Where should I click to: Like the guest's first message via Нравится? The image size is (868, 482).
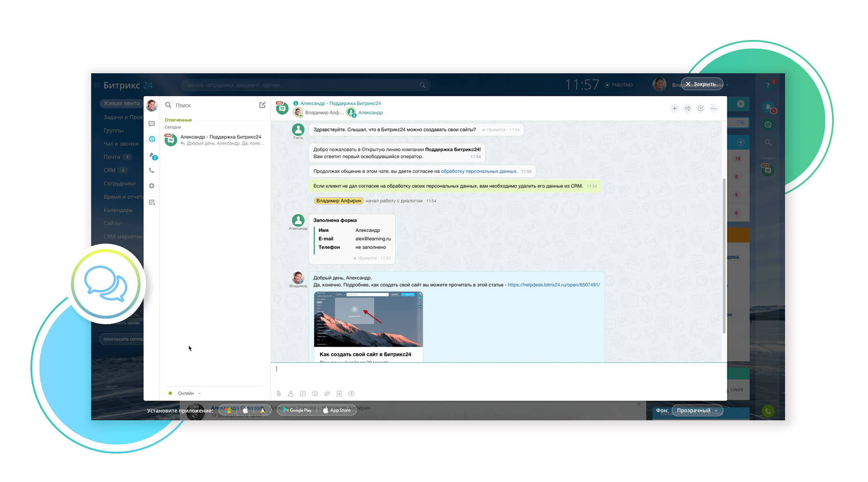(494, 130)
